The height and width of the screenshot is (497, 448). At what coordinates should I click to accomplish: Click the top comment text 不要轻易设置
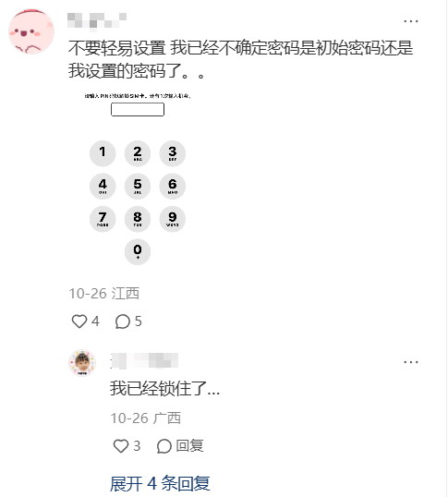pyautogui.click(x=117, y=48)
